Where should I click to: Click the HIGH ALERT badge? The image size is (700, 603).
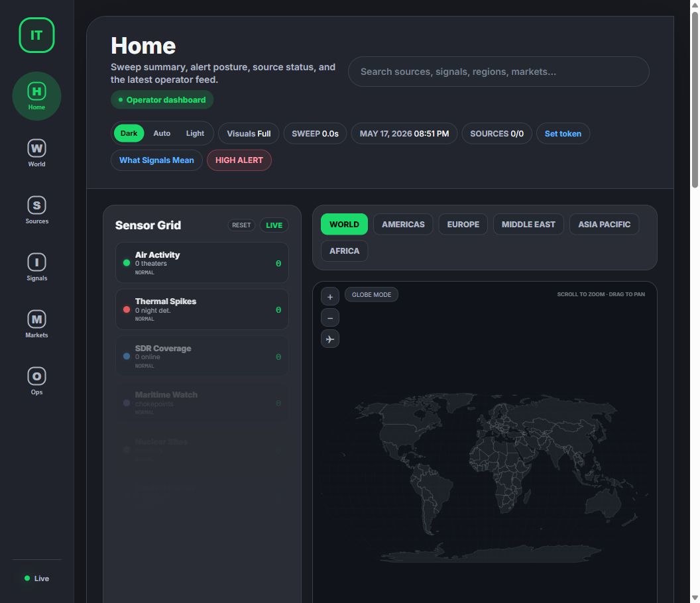pos(239,160)
